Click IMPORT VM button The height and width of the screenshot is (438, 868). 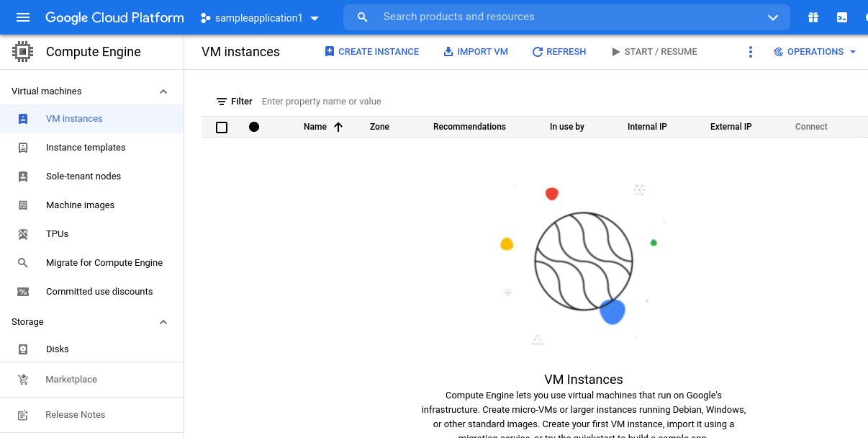click(x=476, y=52)
